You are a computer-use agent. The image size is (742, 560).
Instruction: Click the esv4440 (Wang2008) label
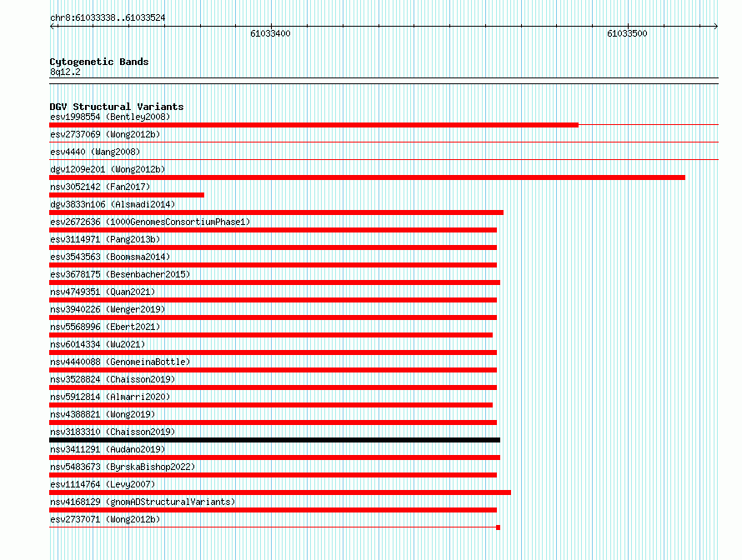click(95, 152)
